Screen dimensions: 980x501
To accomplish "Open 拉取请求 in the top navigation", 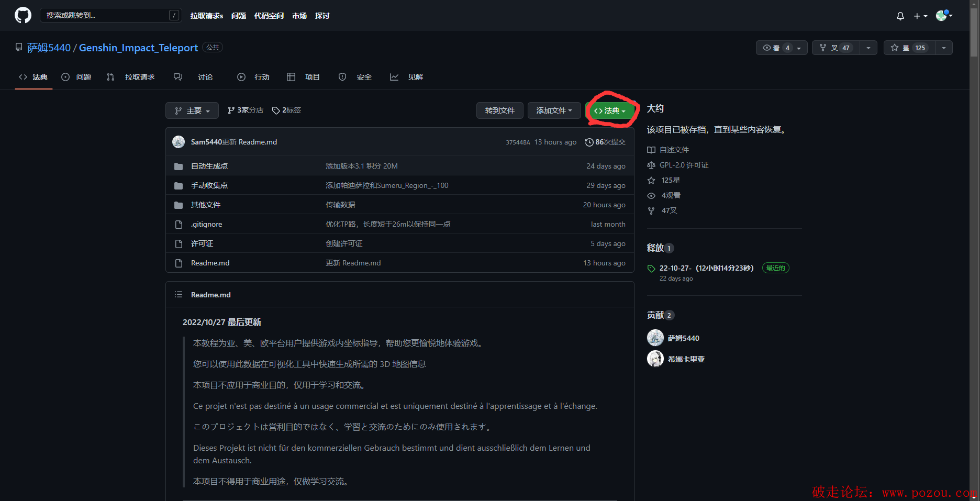I will (207, 16).
